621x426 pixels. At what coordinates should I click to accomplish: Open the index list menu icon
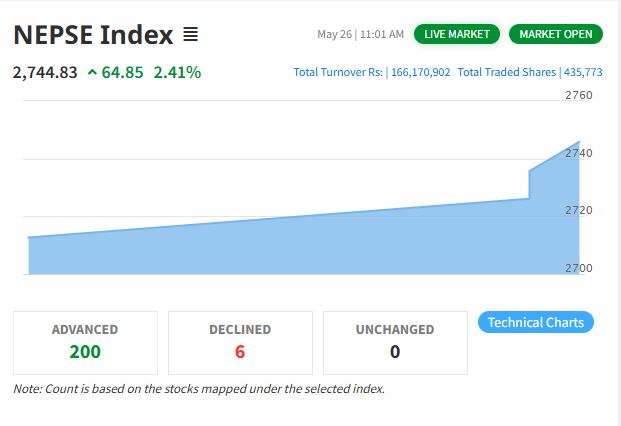pos(190,34)
